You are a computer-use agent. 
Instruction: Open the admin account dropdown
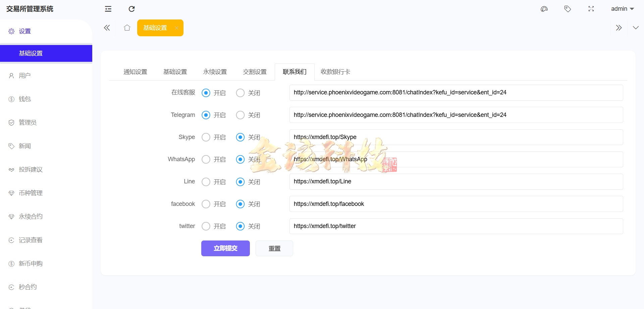click(622, 9)
